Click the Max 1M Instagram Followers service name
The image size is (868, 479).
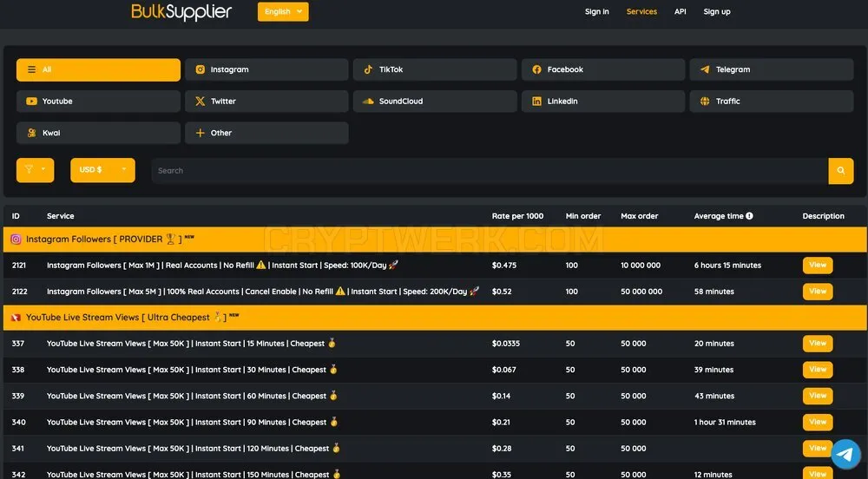click(222, 266)
